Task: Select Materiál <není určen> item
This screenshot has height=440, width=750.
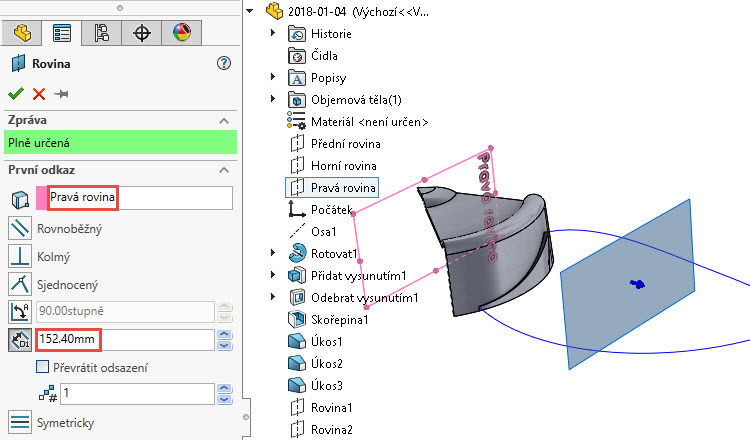Action: pyautogui.click(x=369, y=122)
